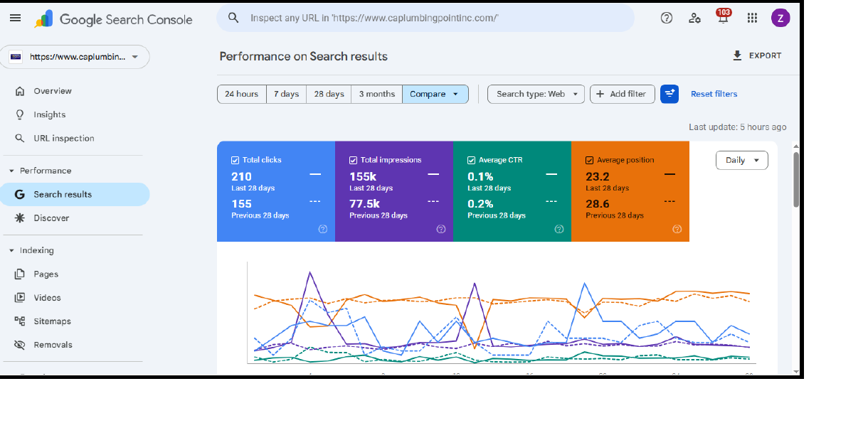Click the export download icon
This screenshot has height=423, width=868.
click(x=737, y=55)
